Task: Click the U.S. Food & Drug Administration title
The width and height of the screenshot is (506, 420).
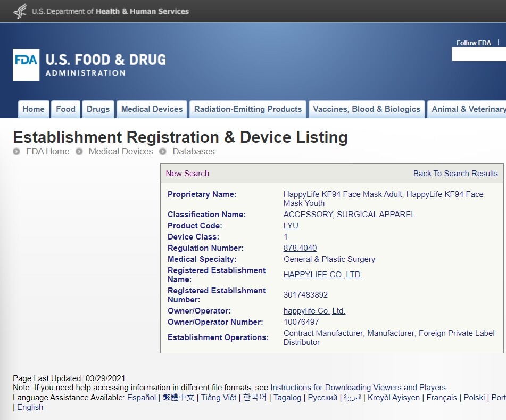Action: (105, 65)
